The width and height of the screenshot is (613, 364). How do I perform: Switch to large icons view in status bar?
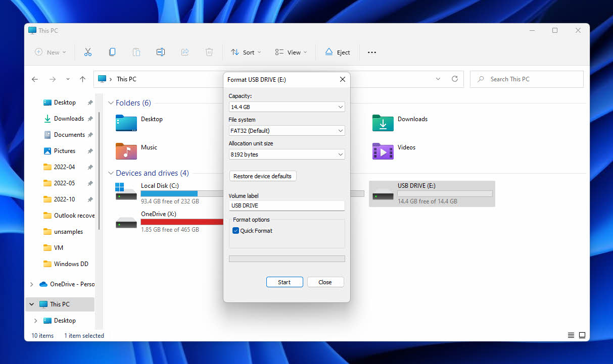pos(582,335)
